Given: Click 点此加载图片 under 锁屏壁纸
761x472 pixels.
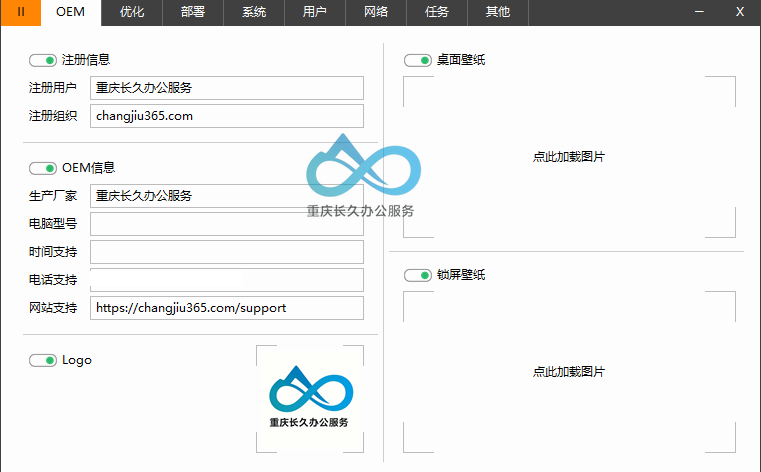Looking at the screenshot, I should [x=569, y=372].
